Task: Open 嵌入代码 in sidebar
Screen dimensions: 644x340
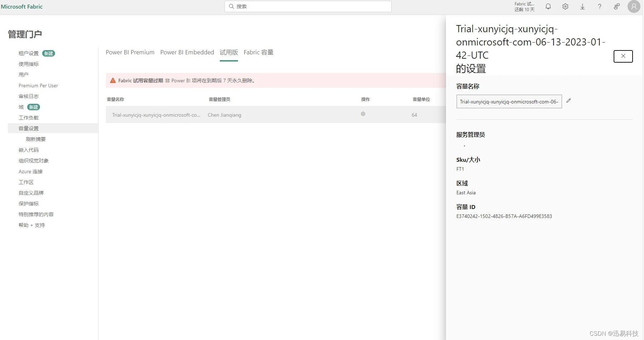Action: [x=29, y=150]
